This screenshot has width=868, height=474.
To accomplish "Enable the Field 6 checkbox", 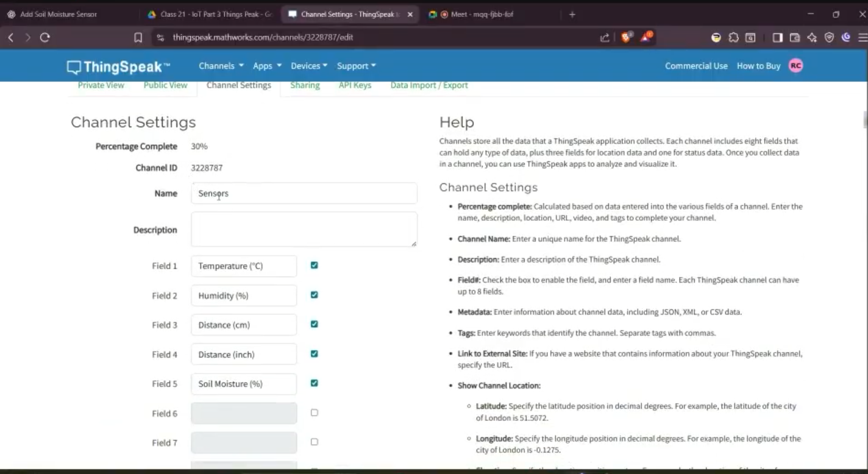I will click(314, 412).
